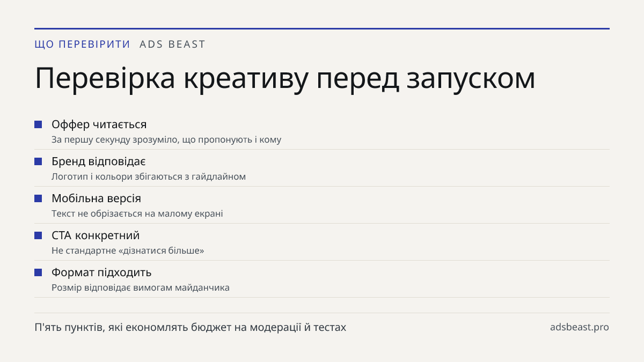Click the text 'За першу секунду зрозуміло, що пропонують і кому'
The height and width of the screenshot is (362, 644).
pos(166,139)
